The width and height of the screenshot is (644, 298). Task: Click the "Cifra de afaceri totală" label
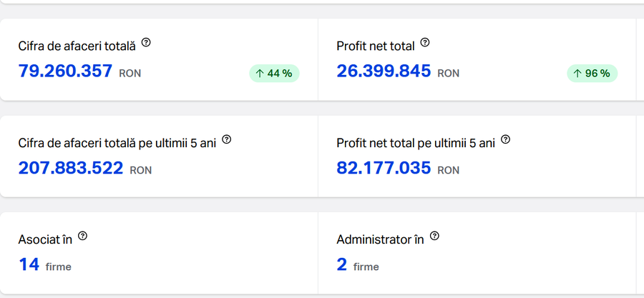77,46
